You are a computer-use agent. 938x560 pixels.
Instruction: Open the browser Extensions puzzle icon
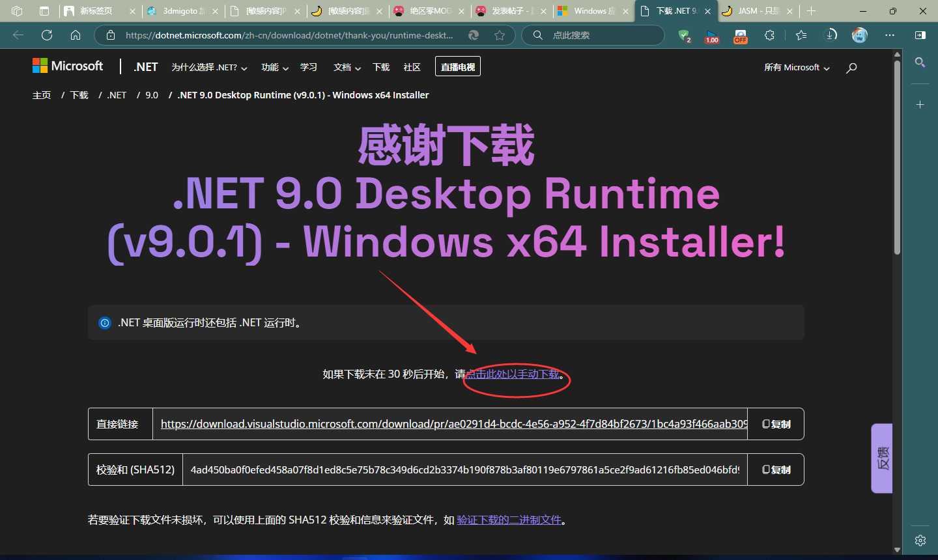pos(770,35)
